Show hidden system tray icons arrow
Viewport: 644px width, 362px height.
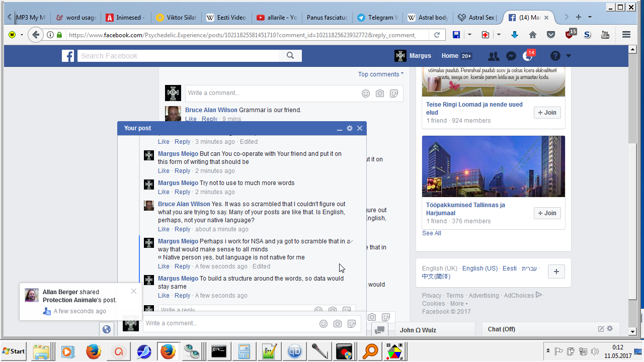(547, 351)
